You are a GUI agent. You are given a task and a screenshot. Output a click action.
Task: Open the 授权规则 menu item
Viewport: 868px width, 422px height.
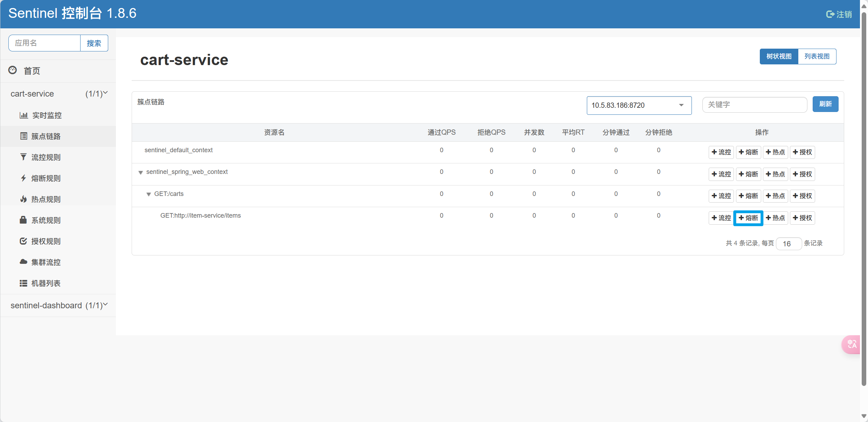point(46,241)
